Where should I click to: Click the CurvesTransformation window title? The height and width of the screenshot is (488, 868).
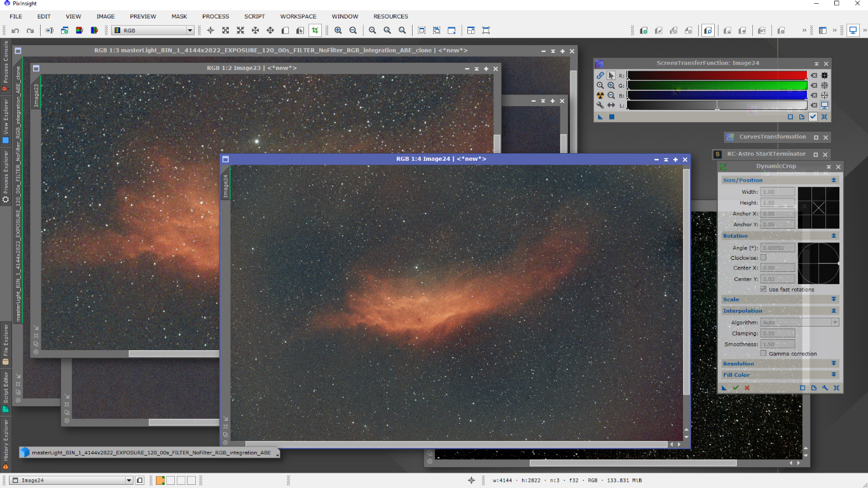pos(772,137)
